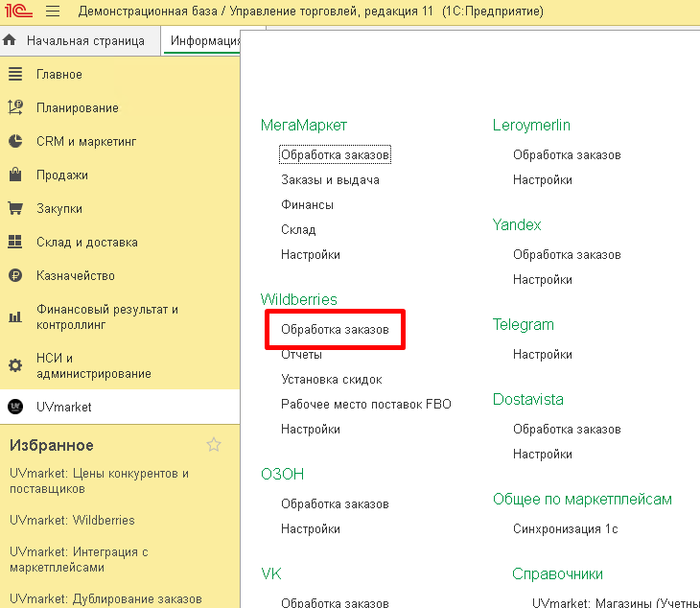
Task: Open favorite UVmarket: Дублирование заказов
Action: pyautogui.click(x=105, y=598)
